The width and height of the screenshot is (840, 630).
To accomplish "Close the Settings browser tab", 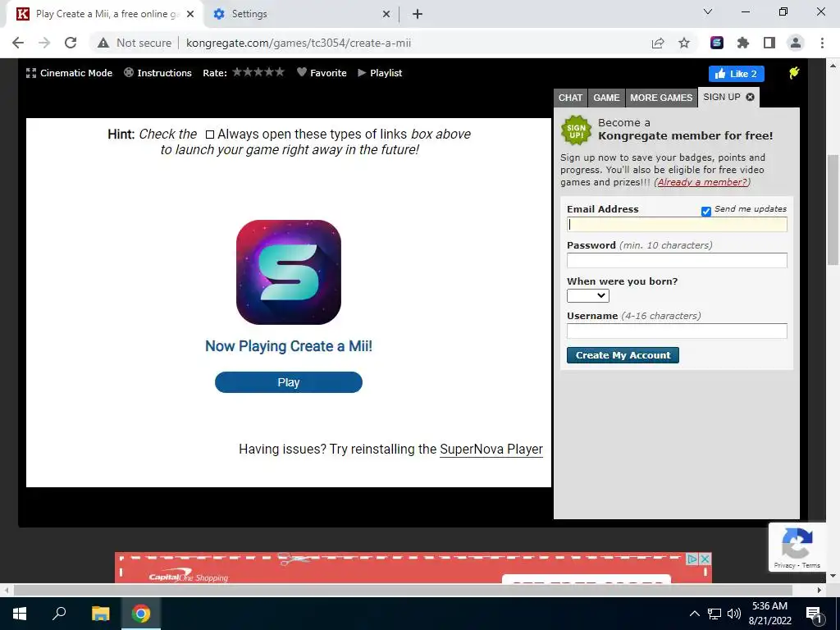I will 386,14.
